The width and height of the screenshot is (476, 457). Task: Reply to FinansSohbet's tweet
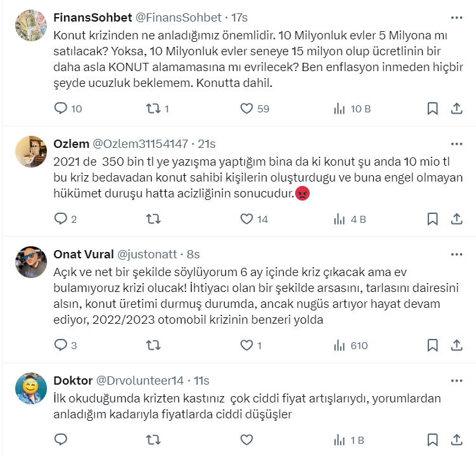(x=61, y=109)
